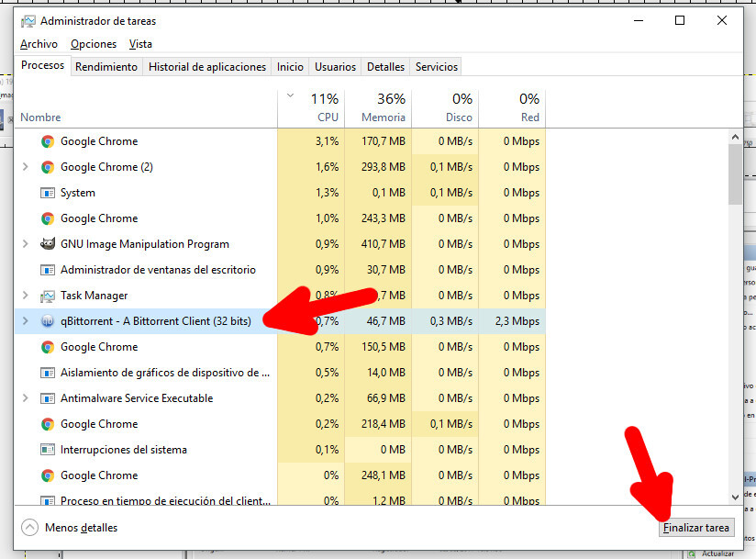Click the Finalizar tarea button
756x559 pixels.
(x=696, y=528)
